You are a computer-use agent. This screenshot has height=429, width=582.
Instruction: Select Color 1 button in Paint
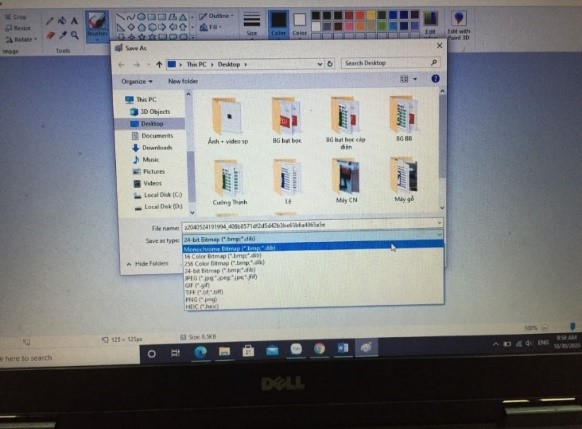(278, 24)
